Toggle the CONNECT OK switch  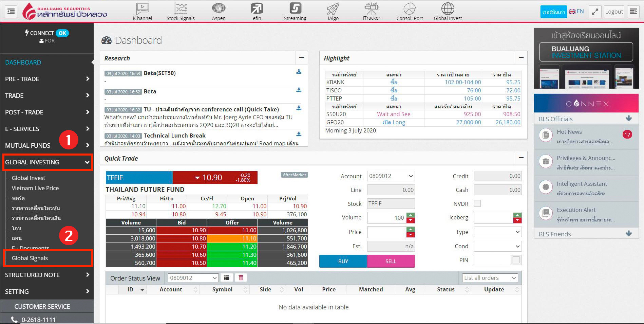point(62,33)
